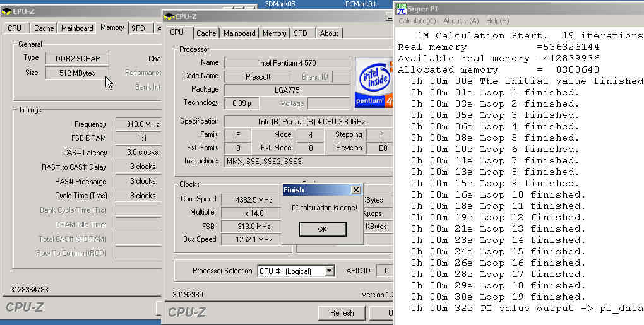Click the 'Loop 19 finished' line in Super PI
This screenshot has height=325, width=644.
pos(498,297)
